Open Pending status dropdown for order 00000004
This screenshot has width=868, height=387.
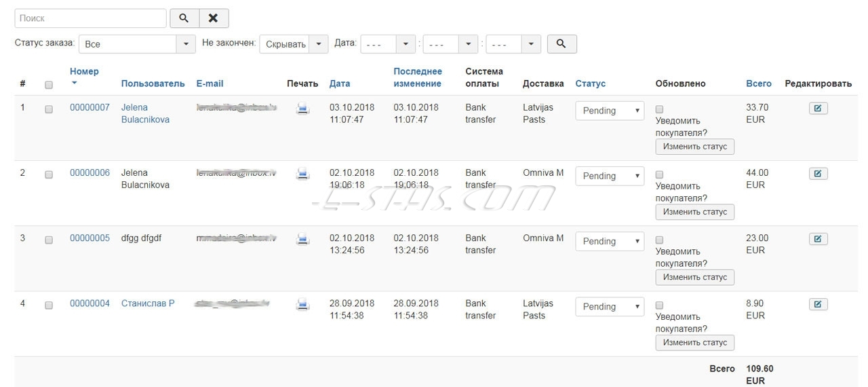(x=610, y=306)
